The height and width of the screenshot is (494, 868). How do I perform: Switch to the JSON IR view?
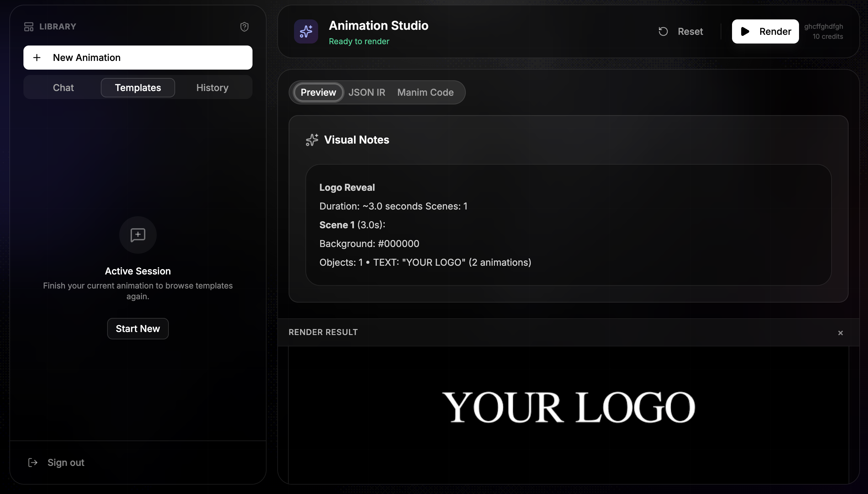[367, 92]
